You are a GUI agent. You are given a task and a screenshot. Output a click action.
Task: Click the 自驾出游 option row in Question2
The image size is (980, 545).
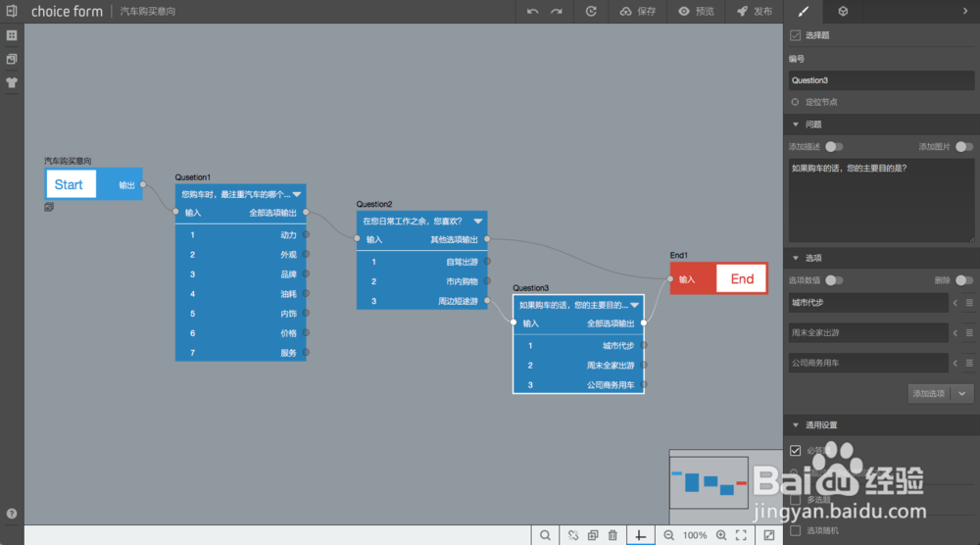point(421,262)
